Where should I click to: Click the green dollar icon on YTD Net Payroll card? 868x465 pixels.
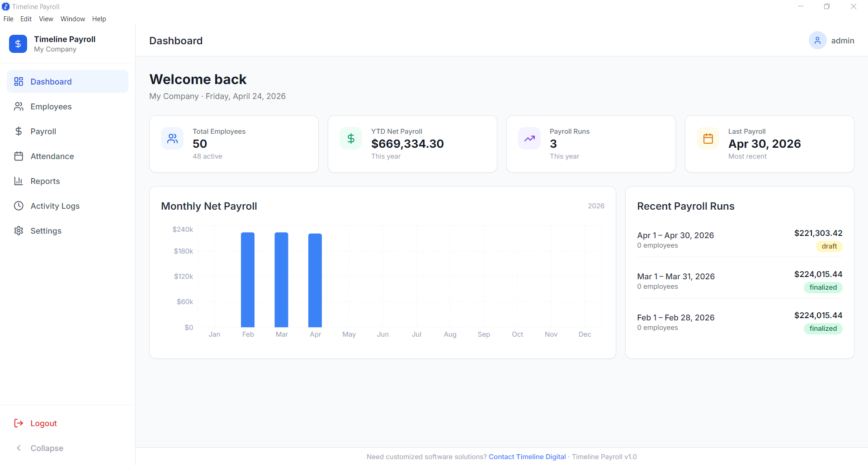(350, 138)
